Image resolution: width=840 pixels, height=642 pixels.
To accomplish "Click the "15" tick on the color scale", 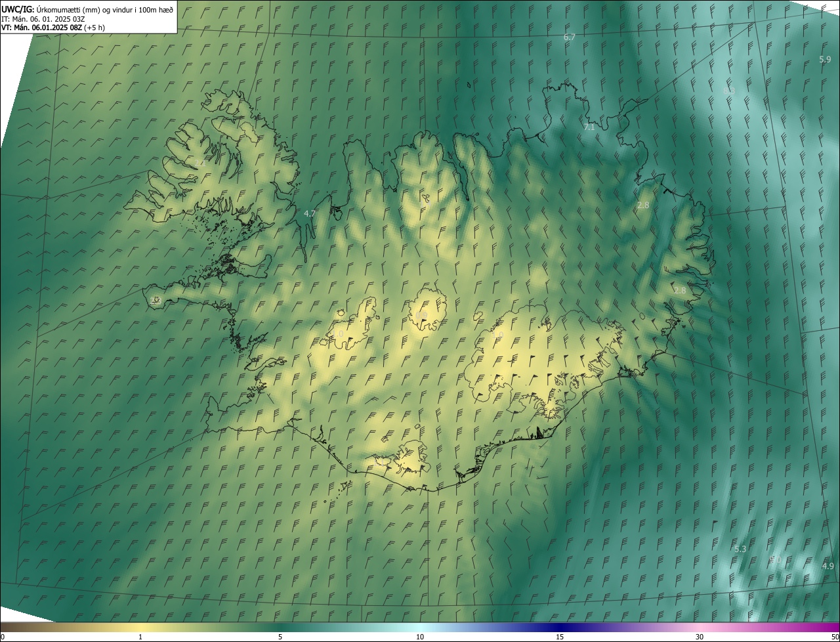I will point(560,637).
